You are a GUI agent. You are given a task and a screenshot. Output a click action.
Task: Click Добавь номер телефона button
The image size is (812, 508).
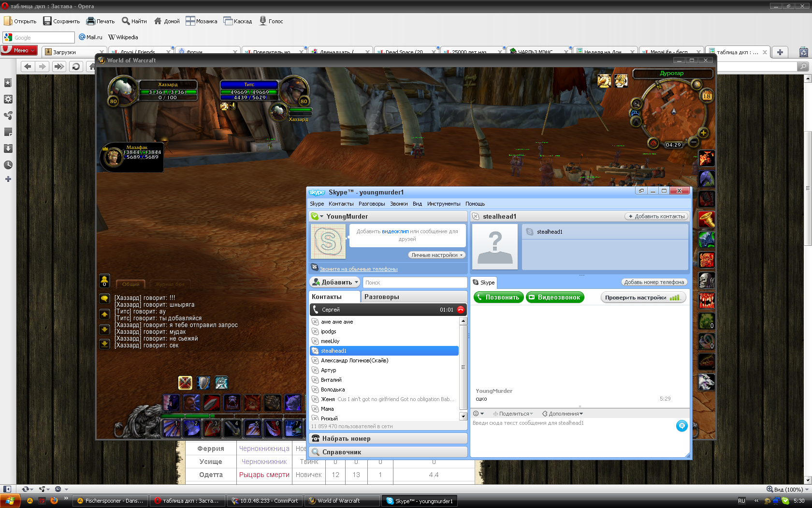[x=654, y=282]
